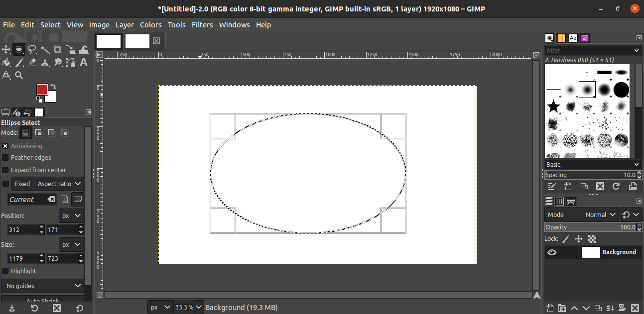Screen dimensions: 644x314
Task: Open the File menu
Action: (9, 24)
